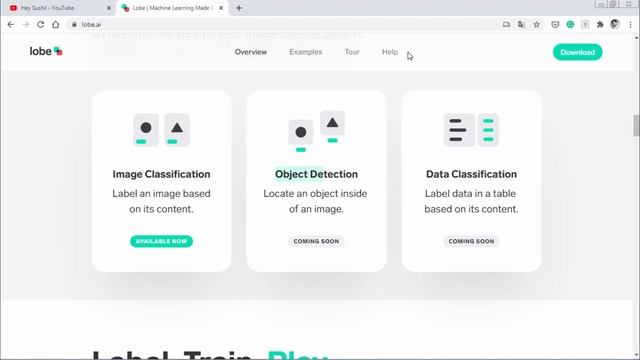Screen dimensions: 640x360
Task: Open the Tour nav item
Action: [x=352, y=52]
